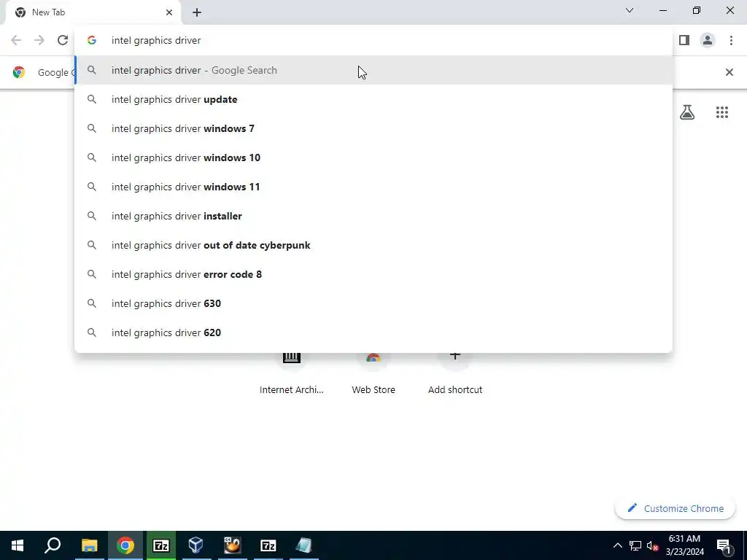Click the reload page button
Viewport: 747px width, 560px height.
pyautogui.click(x=63, y=40)
